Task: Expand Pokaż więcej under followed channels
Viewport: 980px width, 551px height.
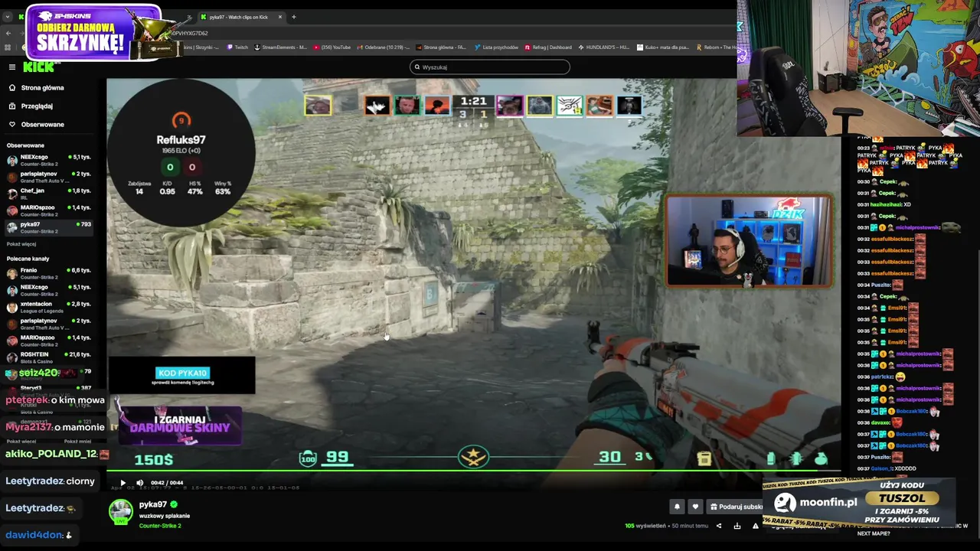Action: coord(21,244)
